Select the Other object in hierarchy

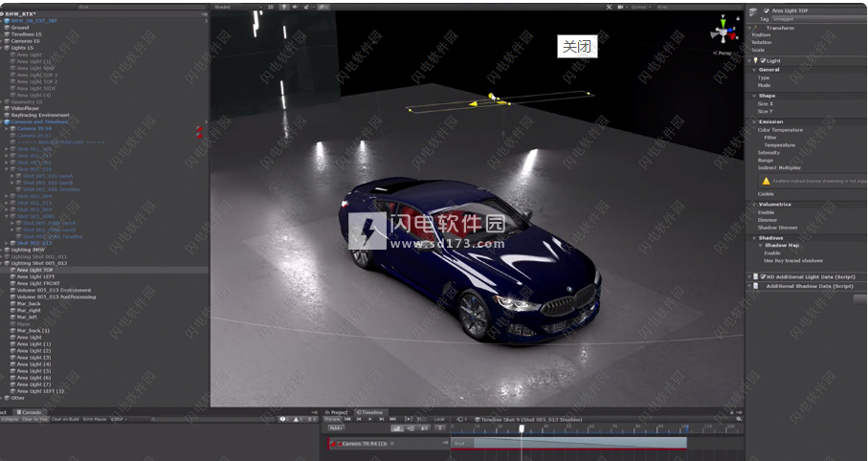(18, 398)
